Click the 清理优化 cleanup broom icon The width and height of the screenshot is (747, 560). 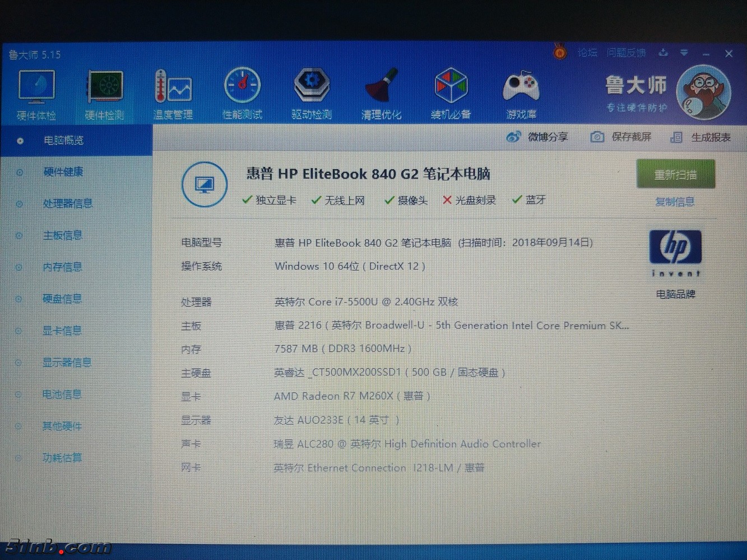[x=381, y=94]
